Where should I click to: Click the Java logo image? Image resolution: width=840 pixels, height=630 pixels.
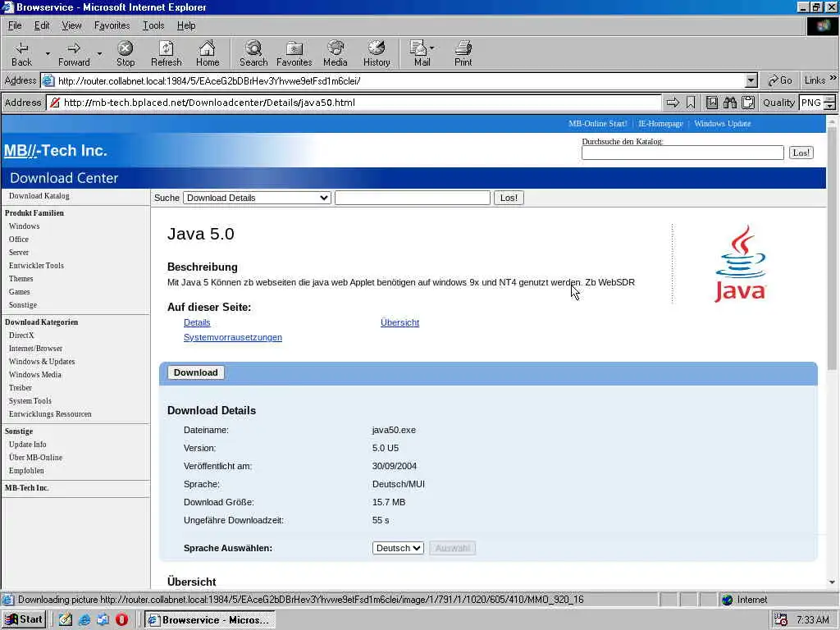tap(741, 263)
